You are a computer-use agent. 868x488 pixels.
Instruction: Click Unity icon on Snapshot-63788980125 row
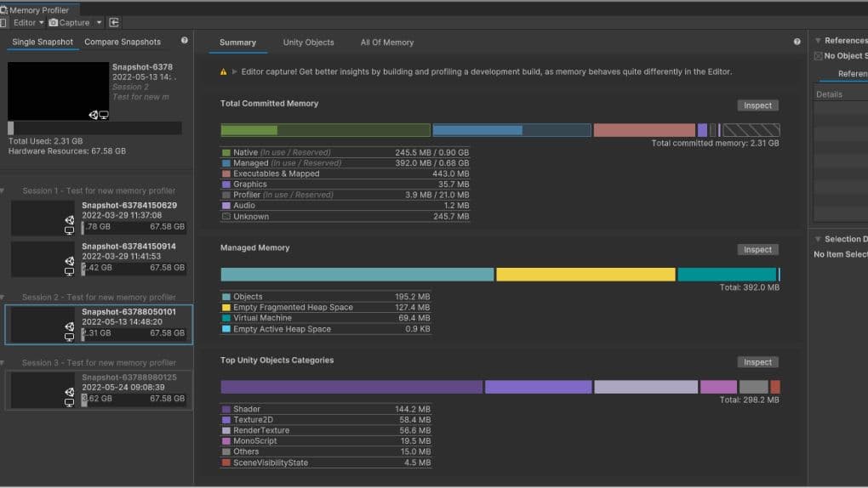pos(69,392)
